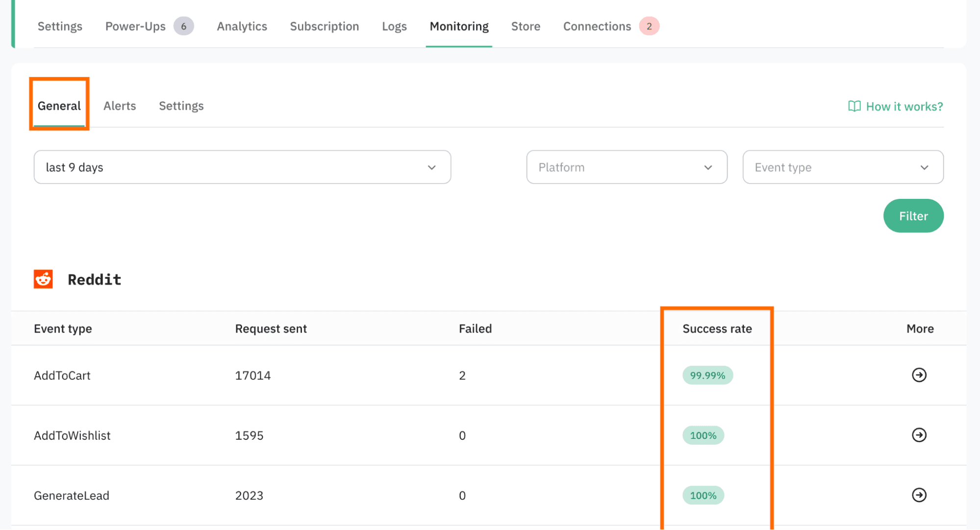Click the green Filter button
This screenshot has height=530, width=980.
point(913,216)
